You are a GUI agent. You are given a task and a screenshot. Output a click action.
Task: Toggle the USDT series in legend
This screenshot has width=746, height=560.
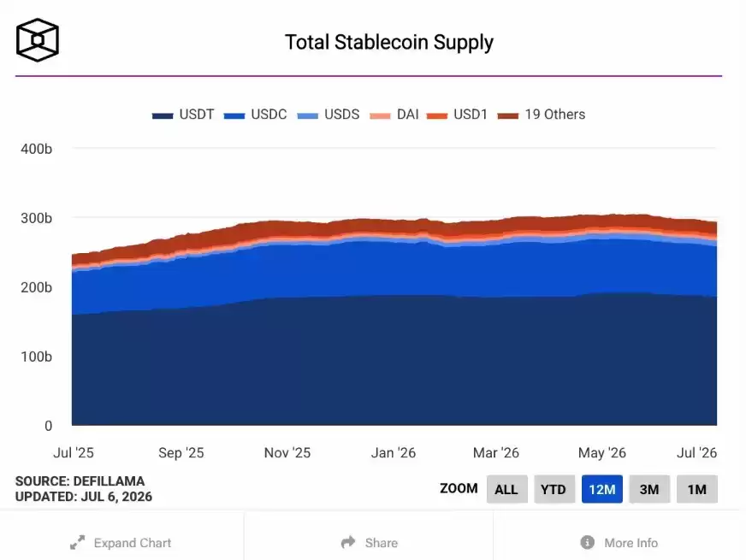point(183,115)
